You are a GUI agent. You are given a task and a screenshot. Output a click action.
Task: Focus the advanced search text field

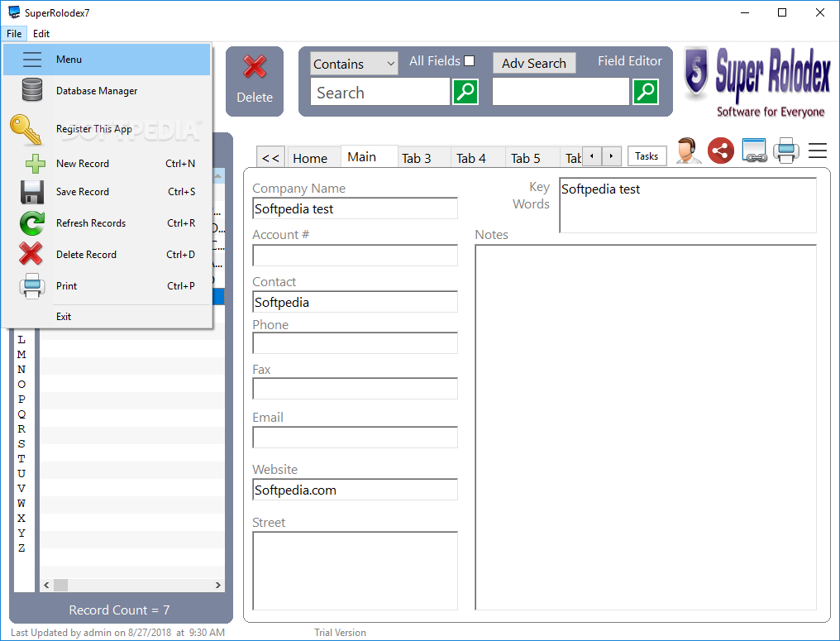coord(561,92)
